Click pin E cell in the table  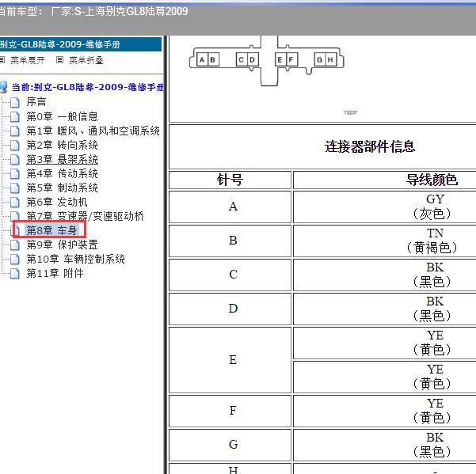tap(230, 360)
